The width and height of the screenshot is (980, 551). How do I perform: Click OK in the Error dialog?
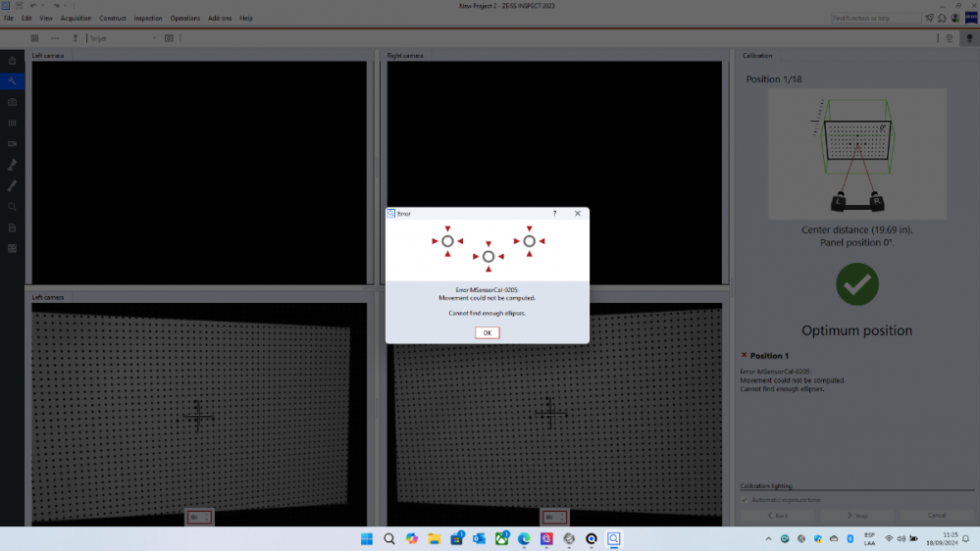coord(488,332)
